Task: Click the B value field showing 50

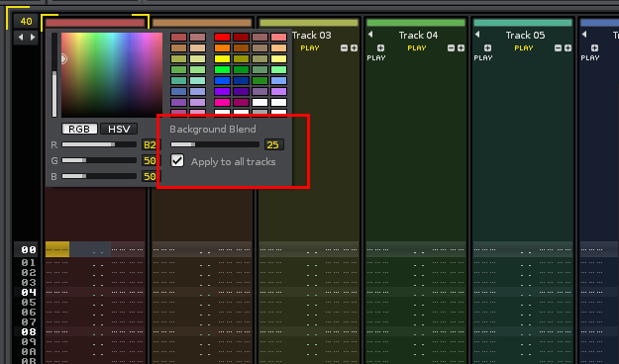Action: [150, 176]
